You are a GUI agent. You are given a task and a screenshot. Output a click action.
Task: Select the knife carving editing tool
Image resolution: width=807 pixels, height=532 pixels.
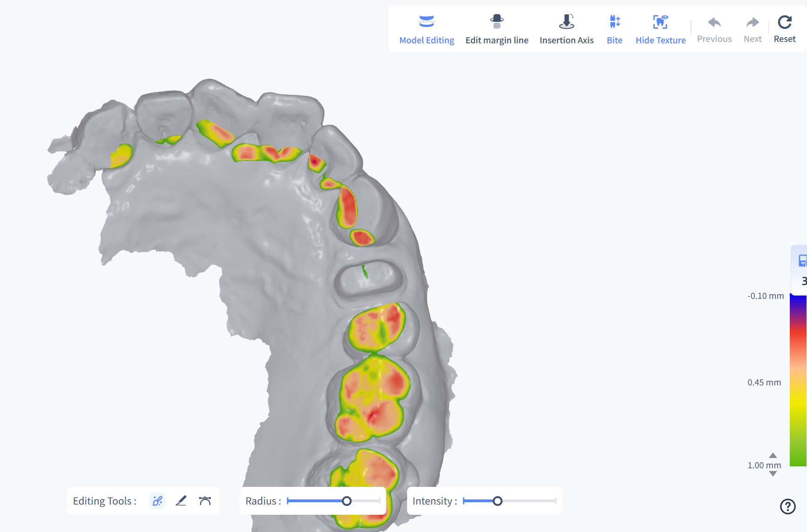pyautogui.click(x=181, y=501)
